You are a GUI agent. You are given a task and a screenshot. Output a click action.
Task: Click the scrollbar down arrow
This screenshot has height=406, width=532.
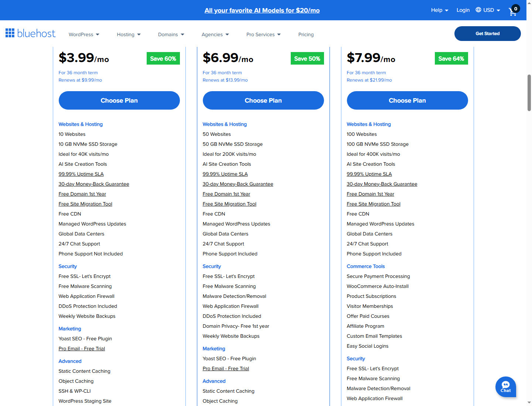coord(529,402)
